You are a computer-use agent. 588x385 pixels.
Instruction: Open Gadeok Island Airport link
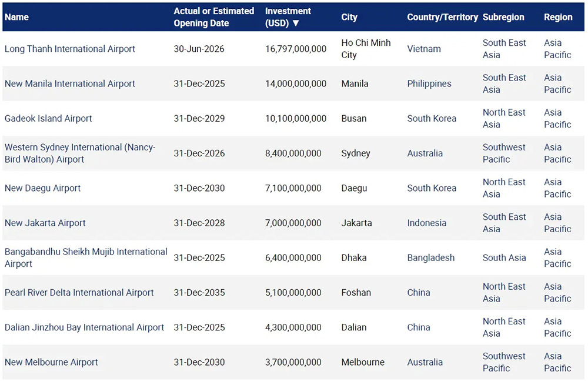(x=48, y=119)
